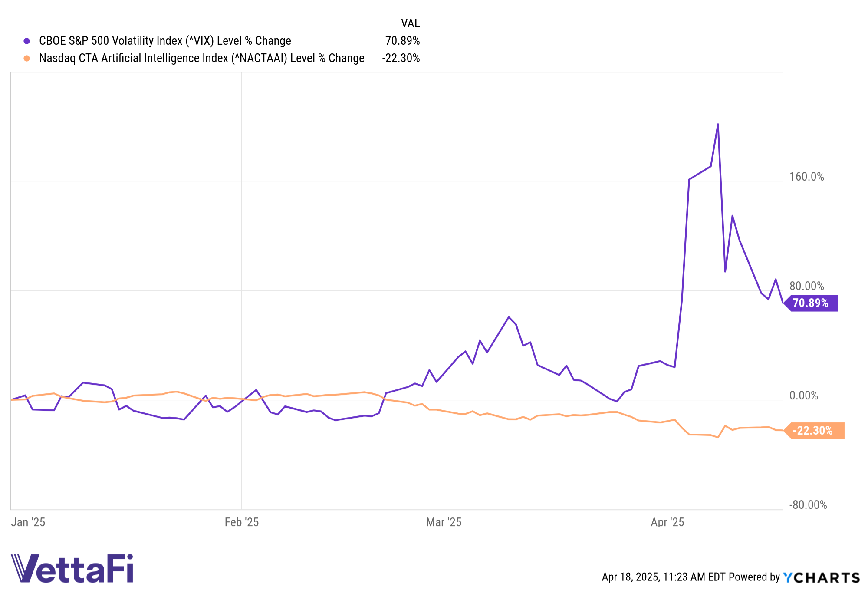The image size is (868, 590).
Task: Click the Feb '25 axis label
Action: (x=242, y=522)
